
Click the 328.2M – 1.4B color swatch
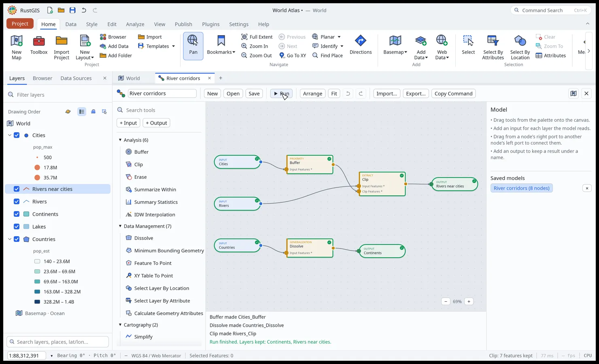point(37,302)
